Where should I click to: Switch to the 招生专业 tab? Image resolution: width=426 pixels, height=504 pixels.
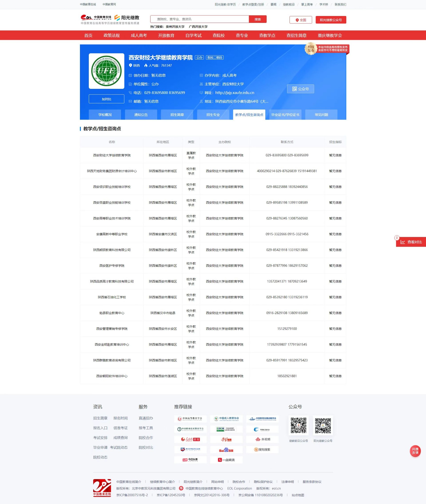213,115
